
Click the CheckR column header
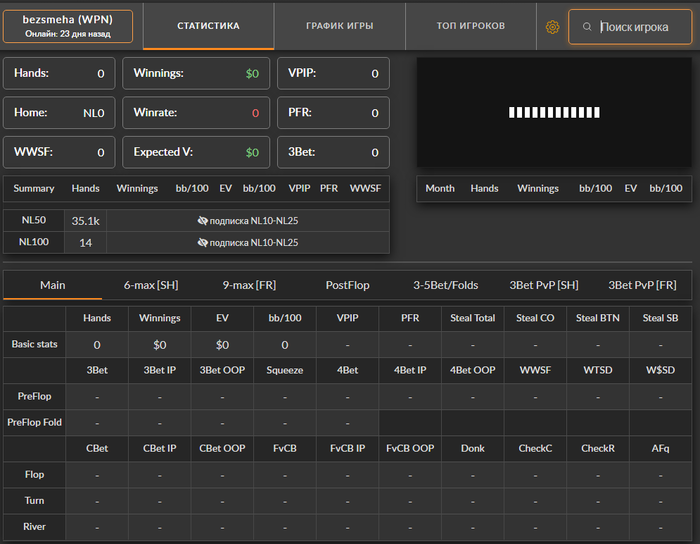coord(597,448)
